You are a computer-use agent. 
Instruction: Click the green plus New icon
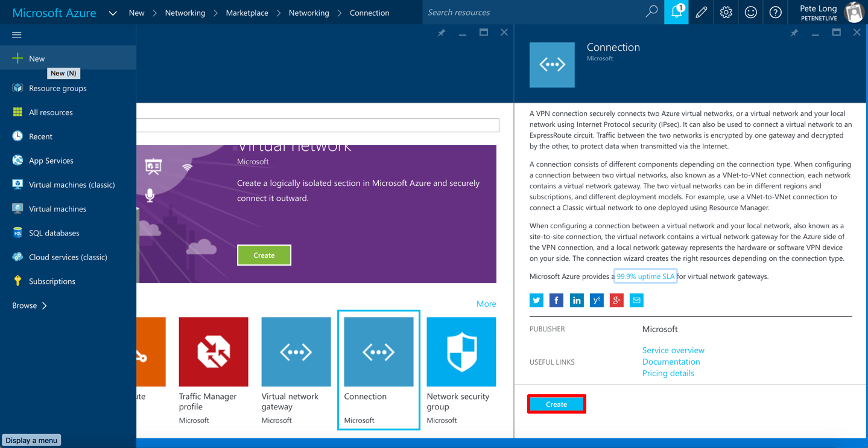click(17, 58)
